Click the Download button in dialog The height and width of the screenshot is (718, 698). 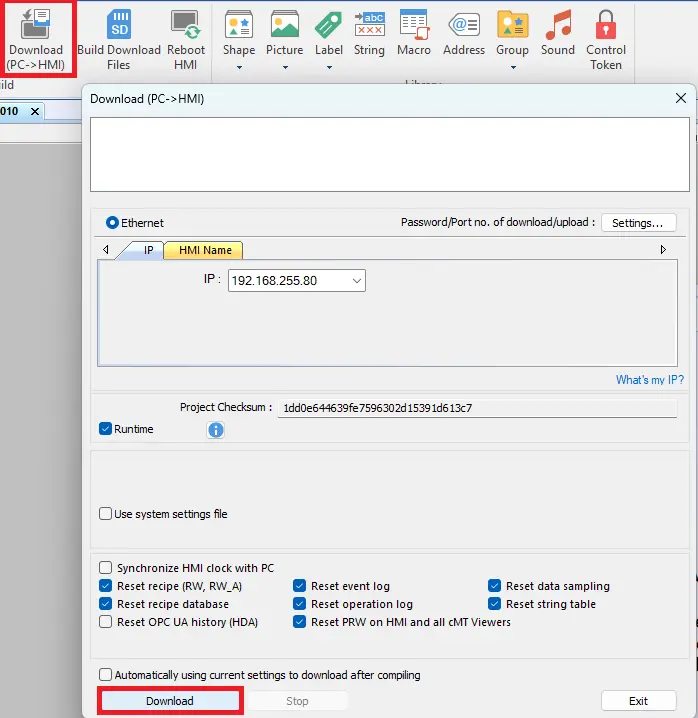tap(170, 701)
